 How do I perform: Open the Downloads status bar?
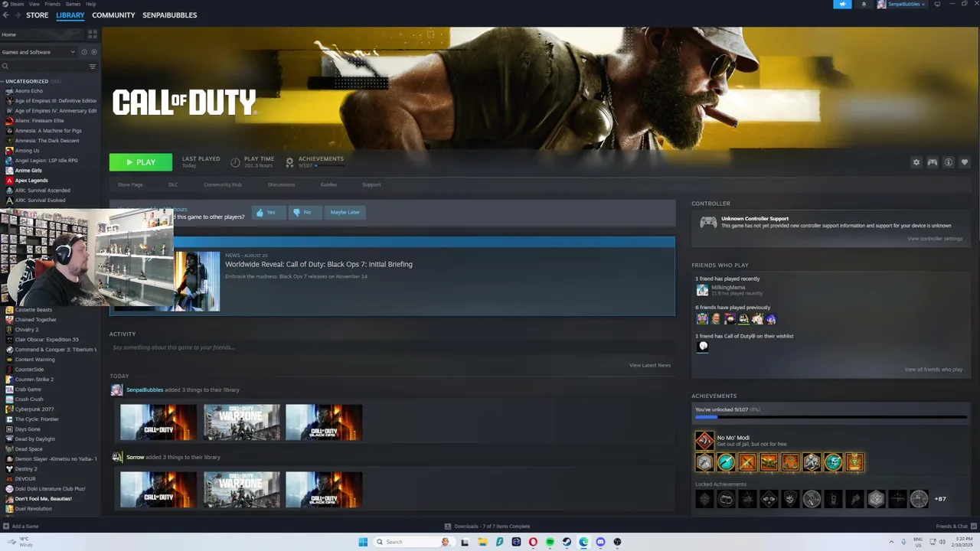[x=488, y=527]
